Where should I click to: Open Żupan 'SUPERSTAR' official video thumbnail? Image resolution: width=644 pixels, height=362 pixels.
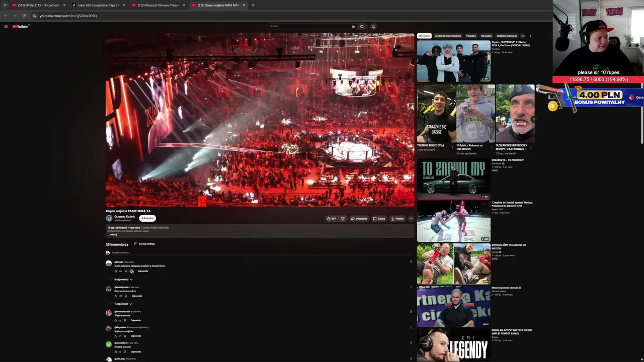[454, 61]
